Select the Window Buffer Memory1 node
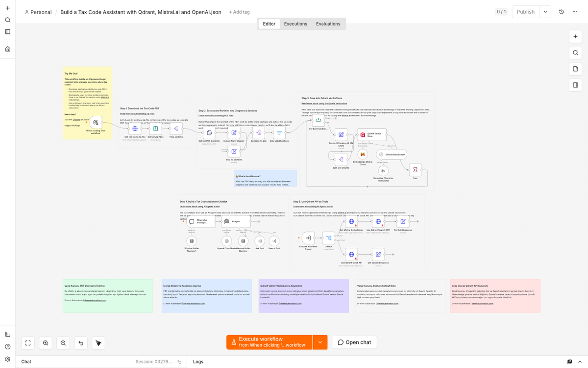Image resolution: width=588 pixels, height=368 pixels. click(192, 241)
